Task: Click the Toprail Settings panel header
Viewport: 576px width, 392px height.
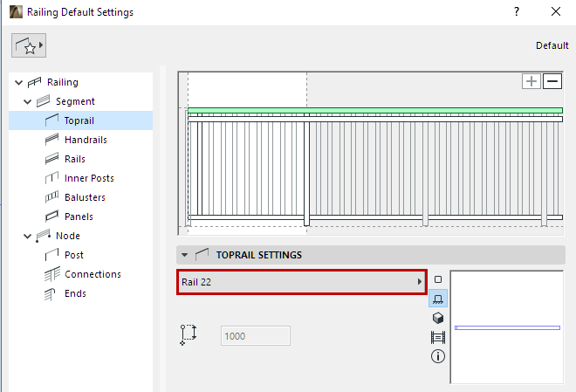Action: point(371,255)
